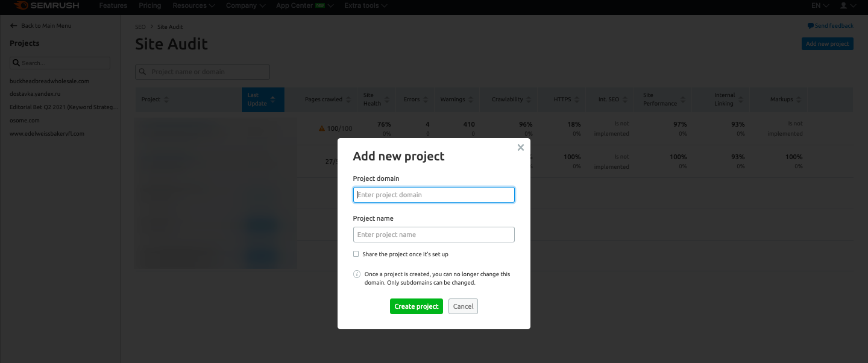Viewport: 868px width, 363px height.
Task: Click the Cancel button in dialog
Action: [x=463, y=306]
